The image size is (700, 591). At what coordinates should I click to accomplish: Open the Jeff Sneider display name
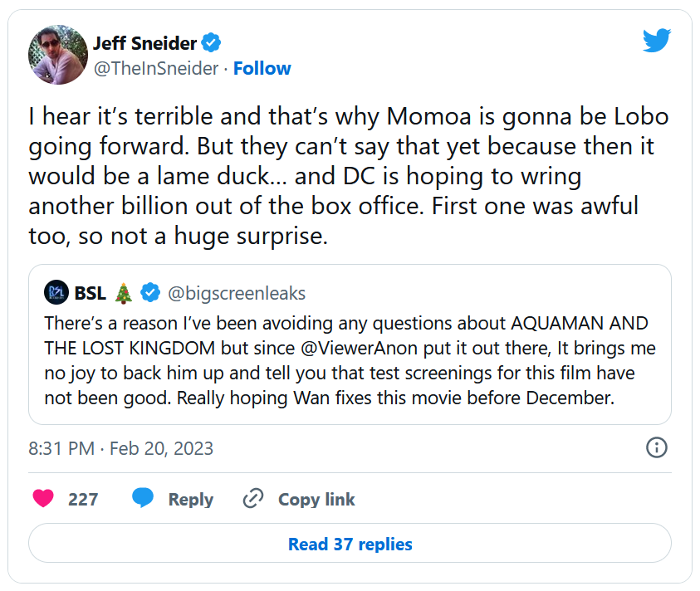tap(146, 43)
